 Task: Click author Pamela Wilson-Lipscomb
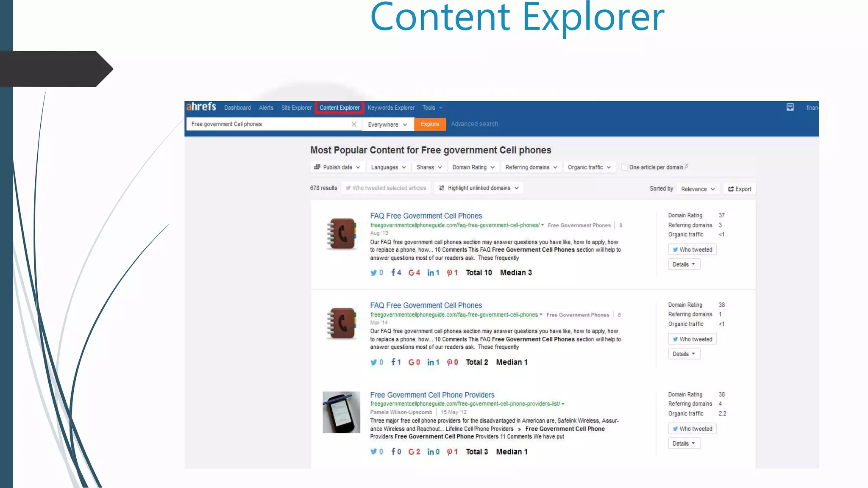coord(401,412)
